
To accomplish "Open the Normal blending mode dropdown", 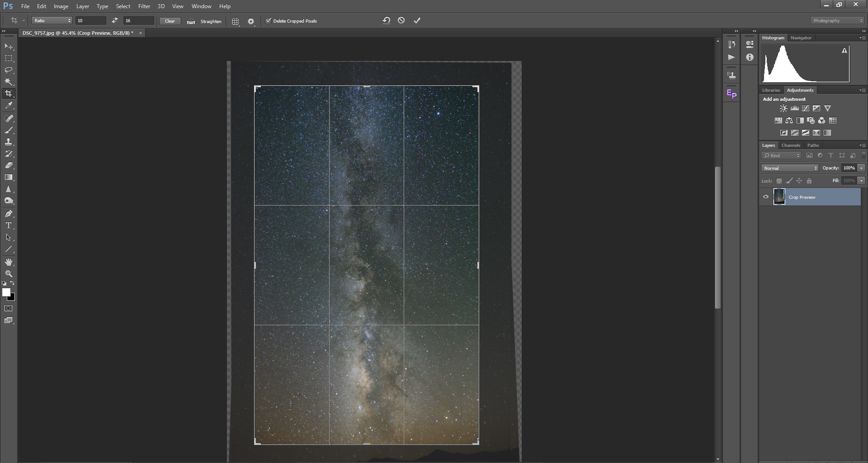I will [790, 168].
